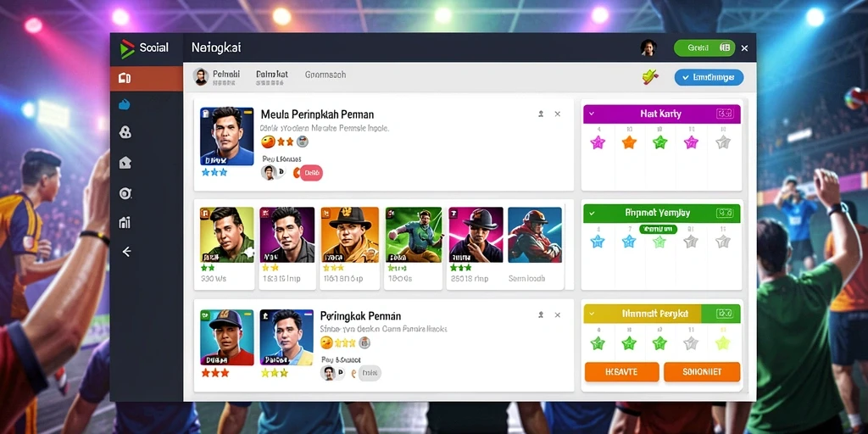The width and height of the screenshot is (868, 434).
Task: Click the orange SONONIET button
Action: 701,372
